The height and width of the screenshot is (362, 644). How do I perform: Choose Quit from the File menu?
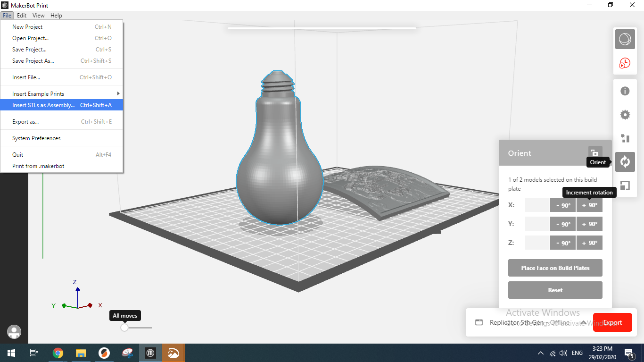tap(62, 155)
